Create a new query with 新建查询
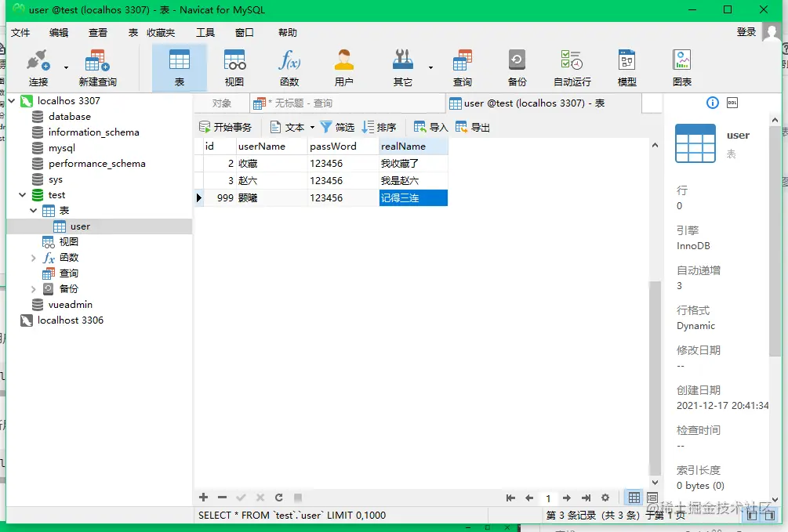 pos(97,68)
